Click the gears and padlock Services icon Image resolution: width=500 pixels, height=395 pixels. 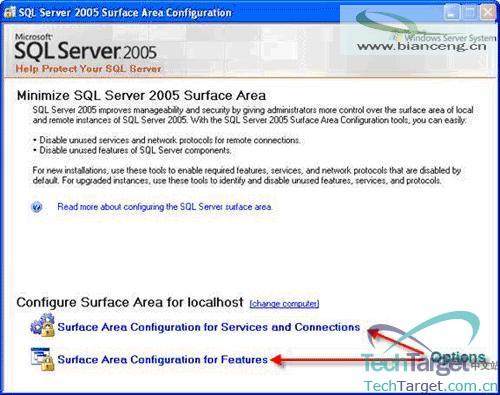[42, 325]
